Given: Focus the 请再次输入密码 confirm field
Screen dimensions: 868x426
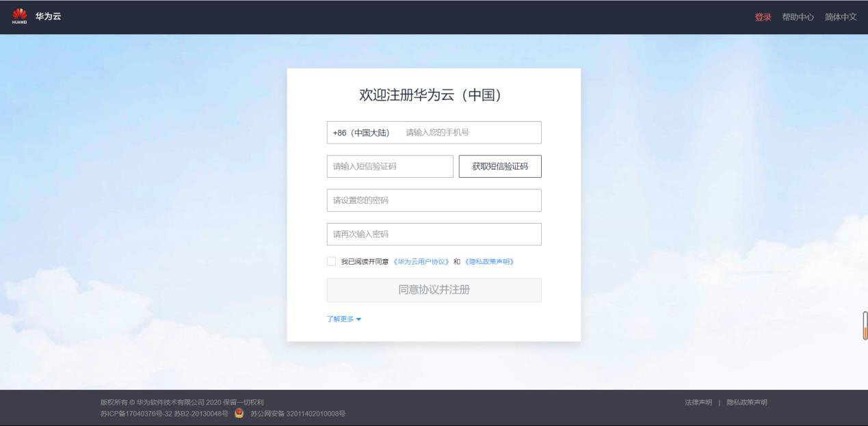Looking at the screenshot, I should point(434,234).
